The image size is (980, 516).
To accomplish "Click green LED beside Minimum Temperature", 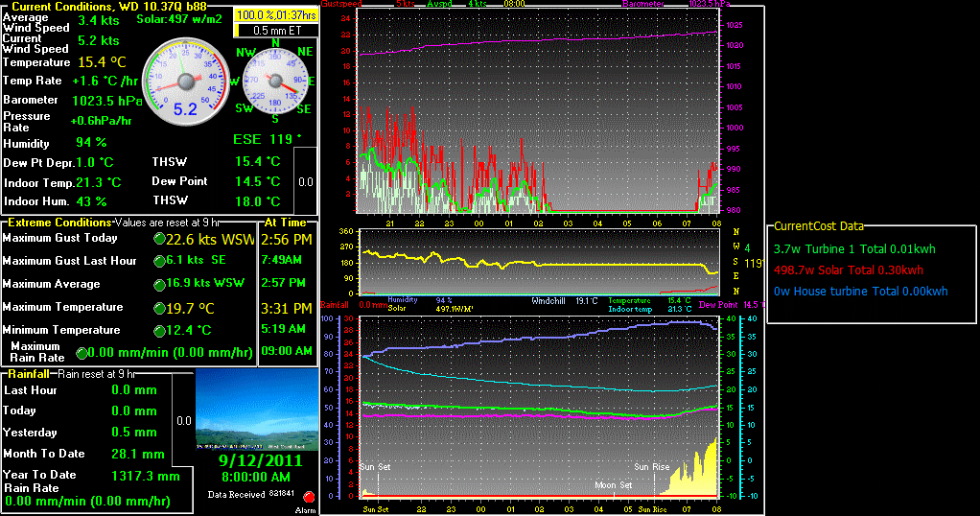I will (159, 331).
